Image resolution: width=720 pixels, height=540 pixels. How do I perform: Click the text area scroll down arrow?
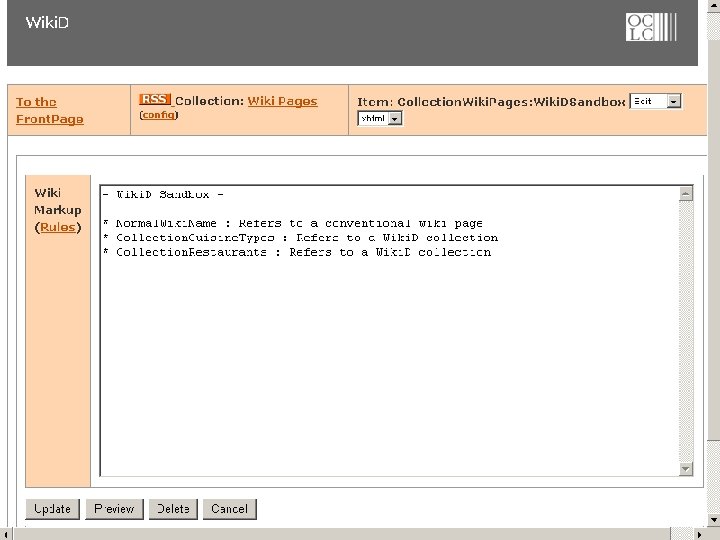686,469
